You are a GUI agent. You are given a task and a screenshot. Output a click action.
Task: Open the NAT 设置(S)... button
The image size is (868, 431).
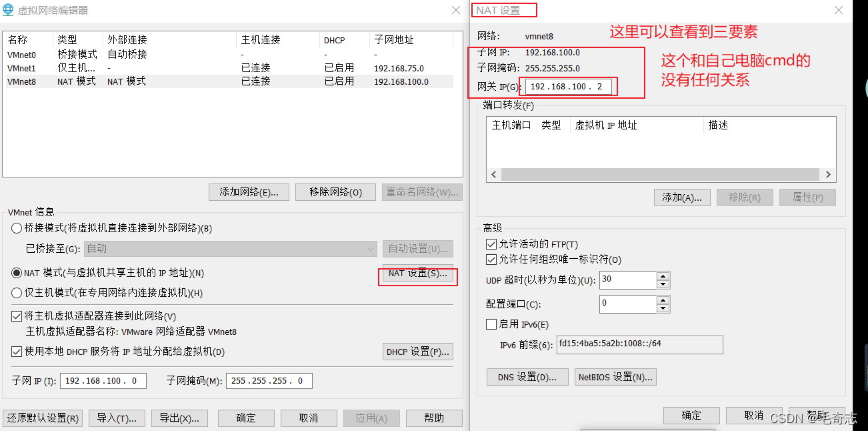click(x=418, y=274)
